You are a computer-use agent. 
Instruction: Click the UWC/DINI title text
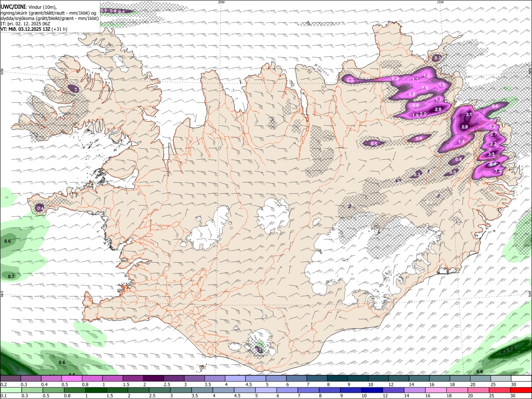click(x=12, y=7)
